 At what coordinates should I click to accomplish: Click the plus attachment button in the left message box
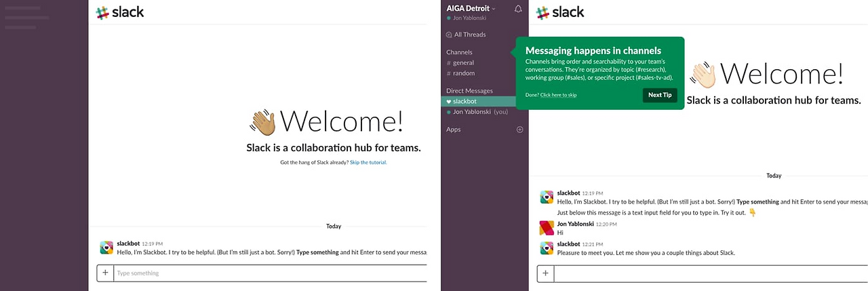coord(105,273)
